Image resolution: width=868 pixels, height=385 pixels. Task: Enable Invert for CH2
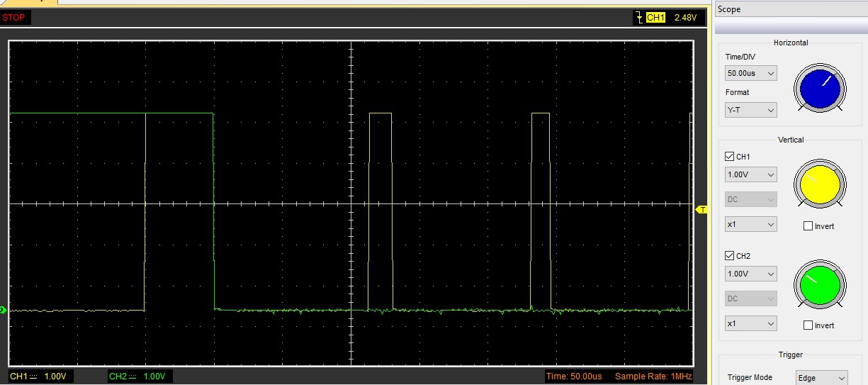coord(808,325)
